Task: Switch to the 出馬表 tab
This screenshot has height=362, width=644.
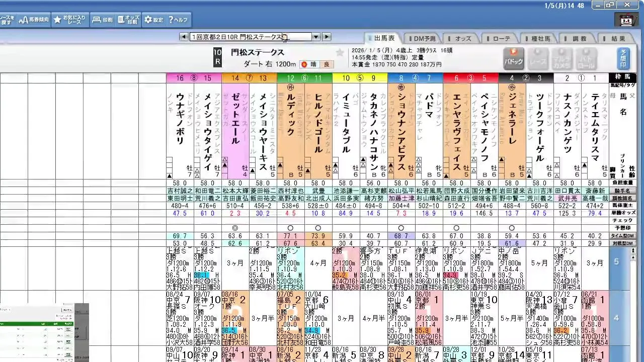Action: click(x=384, y=38)
